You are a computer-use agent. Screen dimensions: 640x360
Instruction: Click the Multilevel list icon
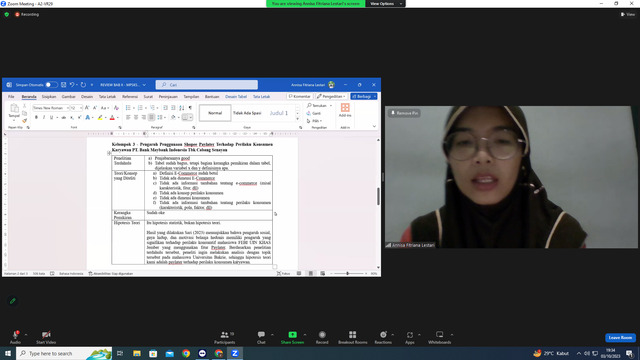point(152,108)
